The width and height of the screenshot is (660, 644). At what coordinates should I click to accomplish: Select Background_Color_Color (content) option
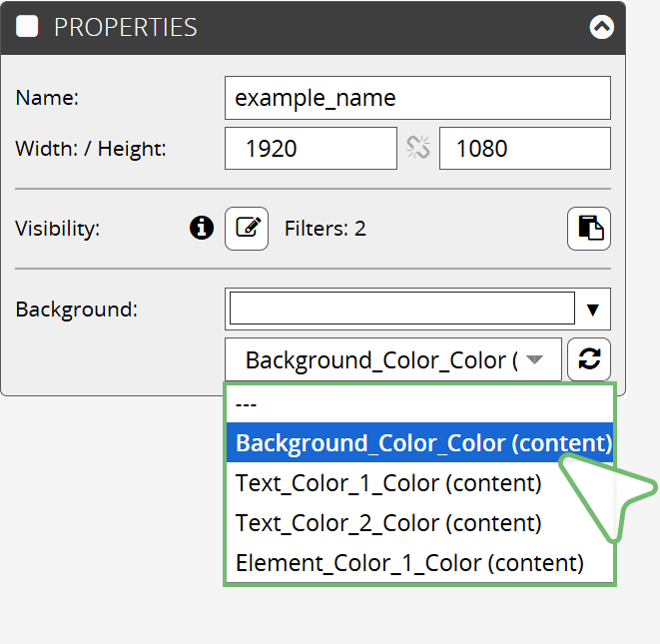419,442
